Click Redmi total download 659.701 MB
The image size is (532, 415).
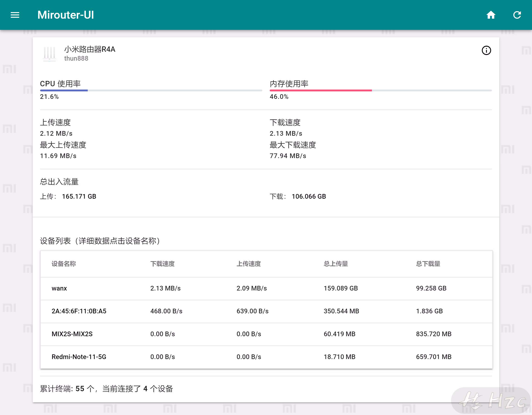pos(434,357)
